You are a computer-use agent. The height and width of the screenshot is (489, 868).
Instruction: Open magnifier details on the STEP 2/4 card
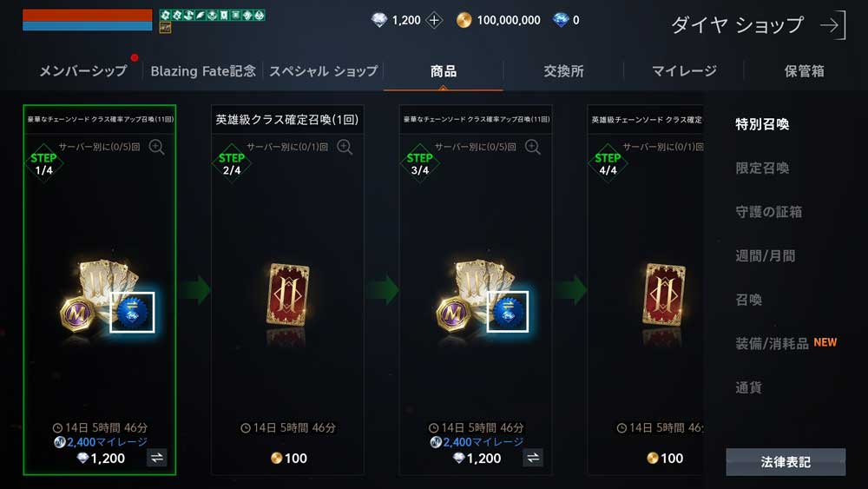345,147
